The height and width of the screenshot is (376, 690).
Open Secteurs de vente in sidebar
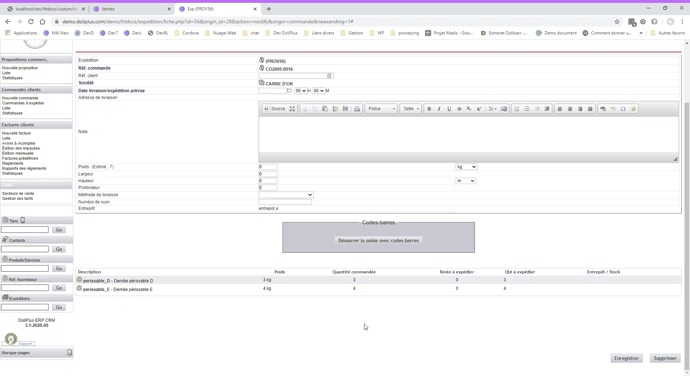(x=18, y=194)
